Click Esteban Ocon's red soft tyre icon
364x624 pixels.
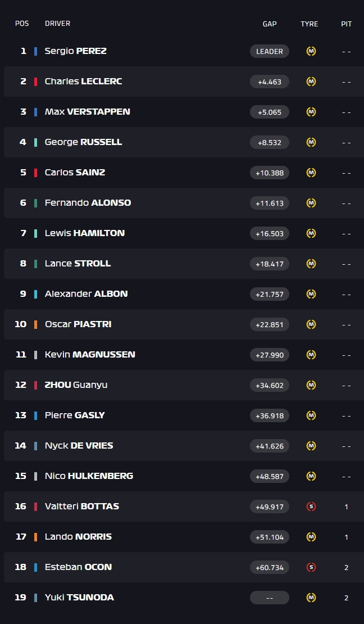(311, 567)
